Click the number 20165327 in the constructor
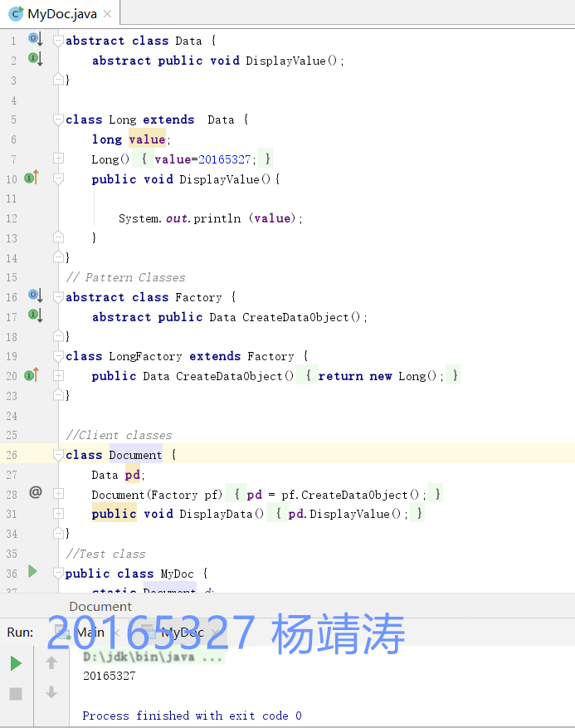The width and height of the screenshot is (575, 728). 224,159
